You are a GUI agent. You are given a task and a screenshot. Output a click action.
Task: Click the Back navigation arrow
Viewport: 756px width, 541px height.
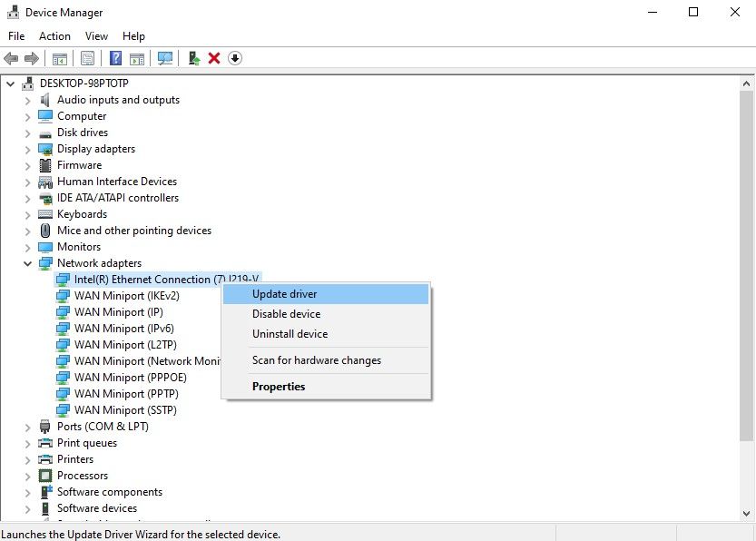point(10,58)
